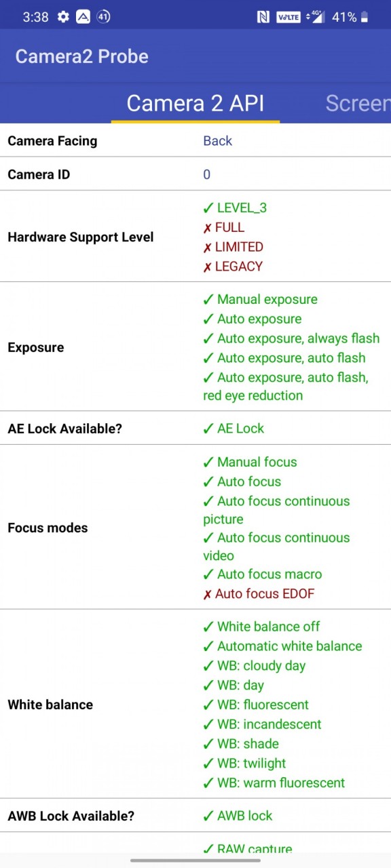Tap the NFC status bar icon
The width and height of the screenshot is (391, 868).
pos(263,17)
